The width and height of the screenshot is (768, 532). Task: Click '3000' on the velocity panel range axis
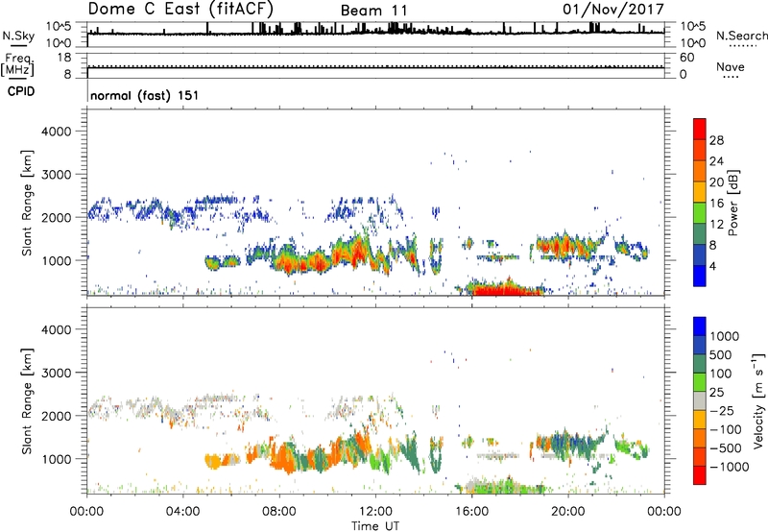click(57, 373)
